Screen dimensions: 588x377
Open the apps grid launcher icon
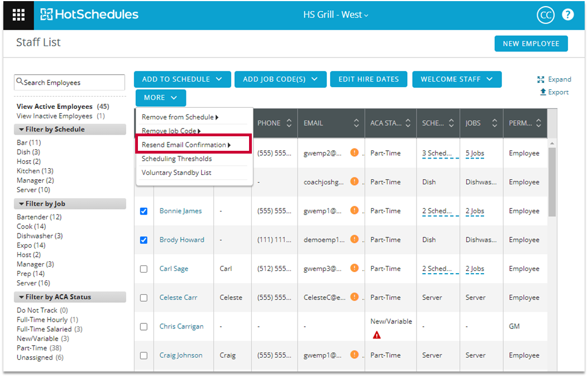click(18, 15)
